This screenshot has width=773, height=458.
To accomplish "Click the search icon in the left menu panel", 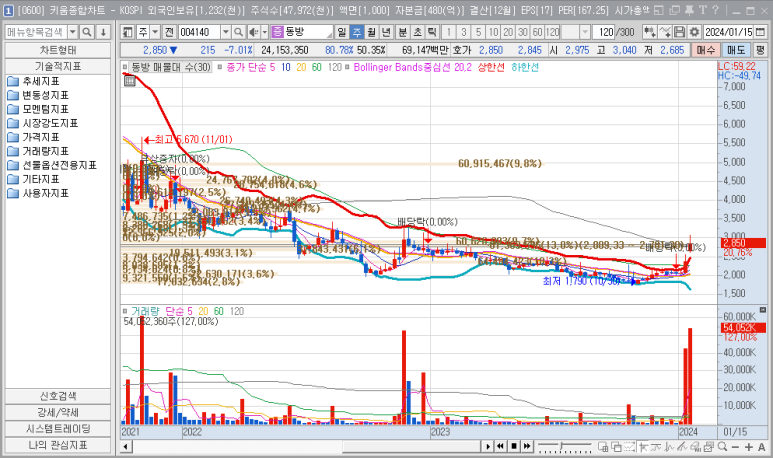I will (87, 33).
